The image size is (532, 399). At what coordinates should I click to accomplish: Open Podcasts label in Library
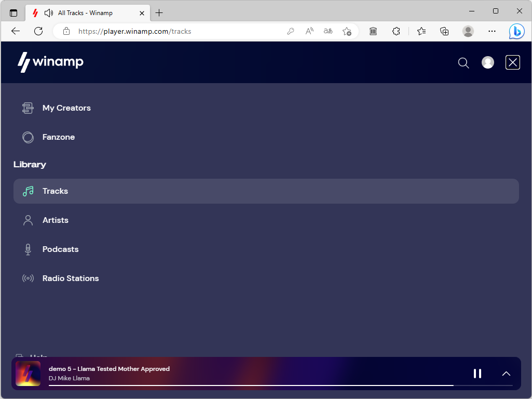click(x=60, y=249)
